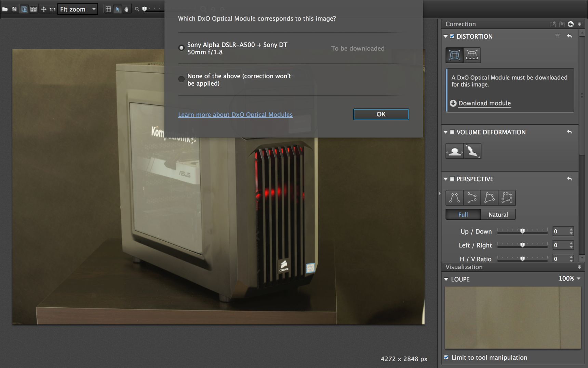The width and height of the screenshot is (588, 368).
Task: Increase Up / Down value with stepper
Action: [x=571, y=229]
